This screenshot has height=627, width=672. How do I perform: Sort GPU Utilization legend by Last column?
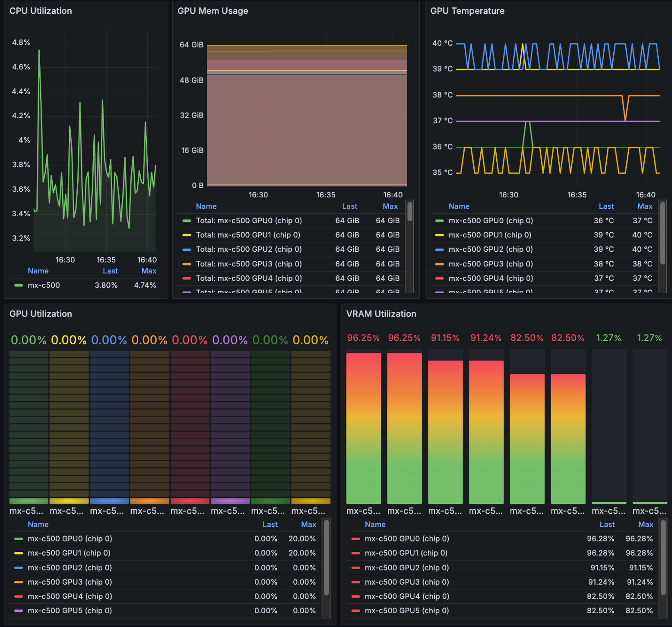[270, 524]
